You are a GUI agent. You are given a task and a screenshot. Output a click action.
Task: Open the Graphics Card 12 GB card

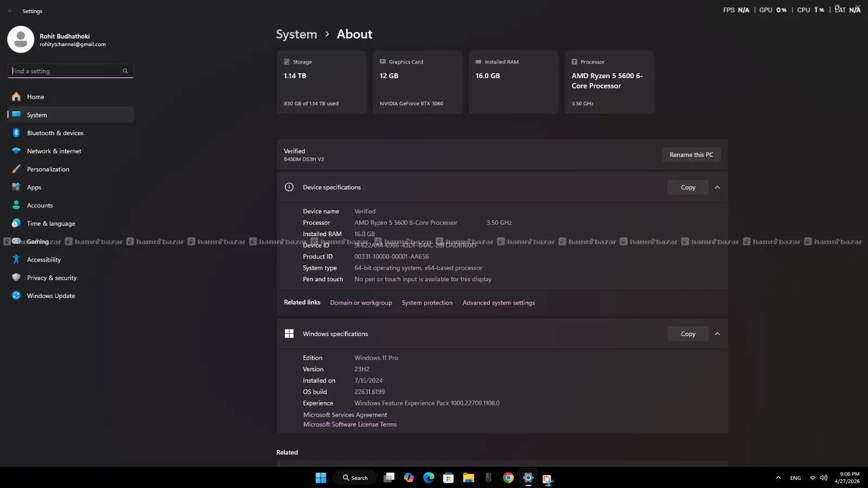click(417, 83)
